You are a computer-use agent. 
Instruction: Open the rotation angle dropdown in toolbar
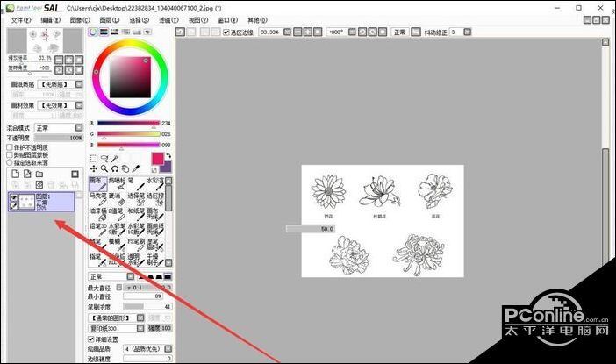pos(352,32)
